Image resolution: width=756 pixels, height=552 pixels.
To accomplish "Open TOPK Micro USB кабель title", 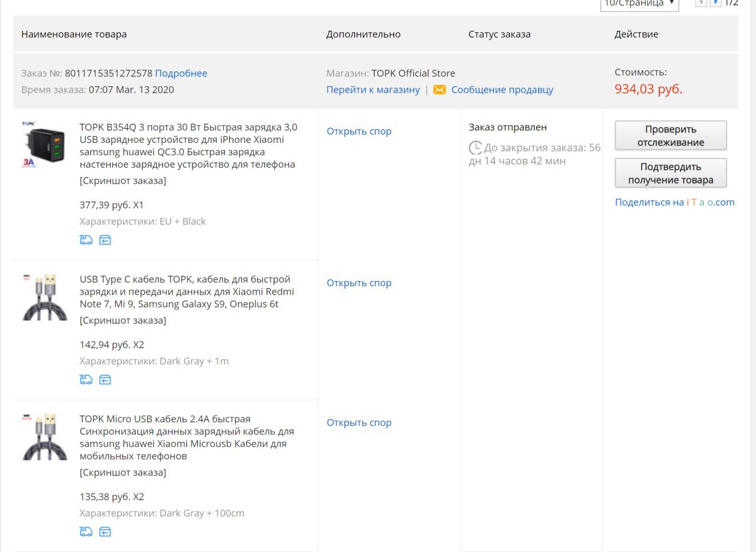I will [187, 437].
